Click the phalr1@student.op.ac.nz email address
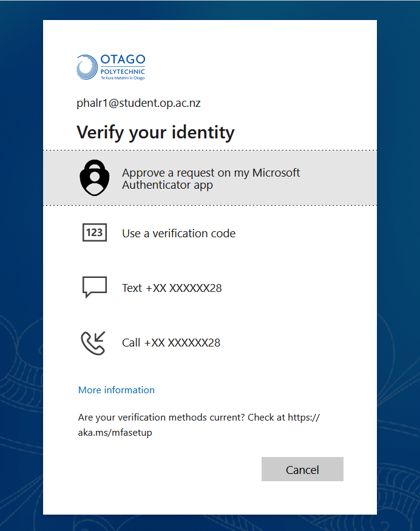The height and width of the screenshot is (531, 420). click(x=138, y=103)
